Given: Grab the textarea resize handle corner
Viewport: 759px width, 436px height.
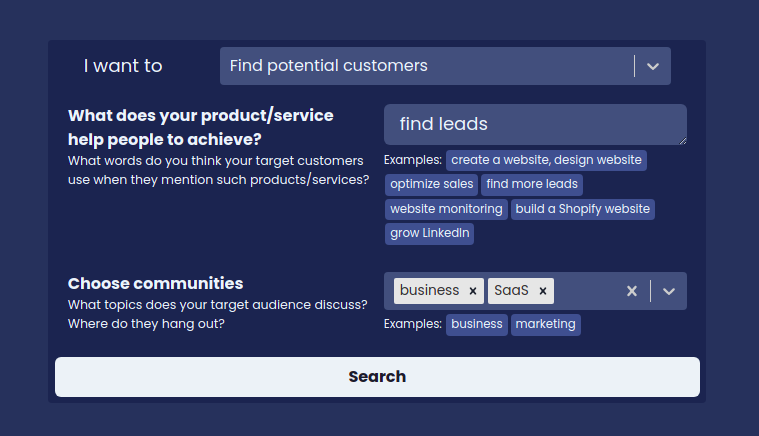Looking at the screenshot, I should (x=683, y=141).
